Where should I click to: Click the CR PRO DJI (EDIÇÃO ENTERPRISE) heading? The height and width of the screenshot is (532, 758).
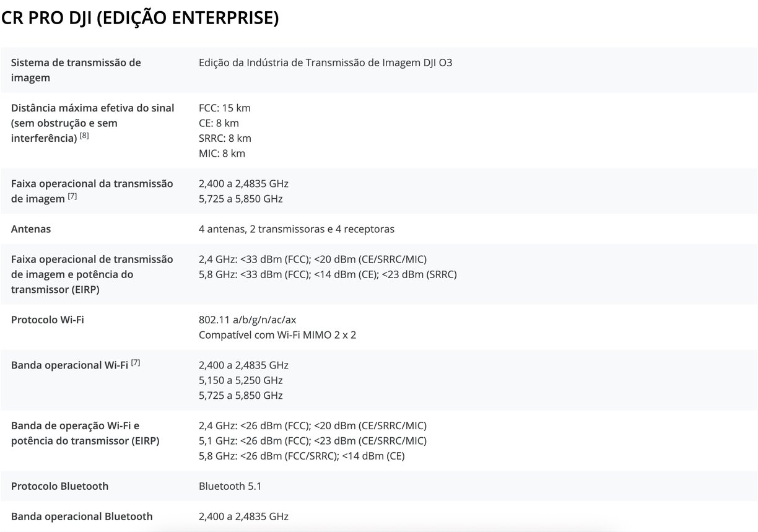coord(140,18)
